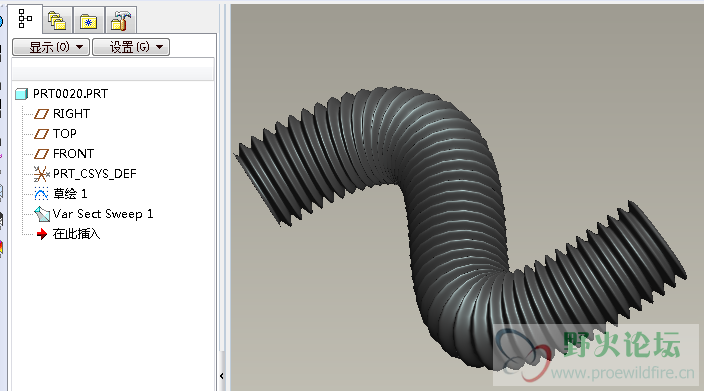Click the red 在此插入 insert arrow
This screenshot has width=704, height=391.
[42, 234]
